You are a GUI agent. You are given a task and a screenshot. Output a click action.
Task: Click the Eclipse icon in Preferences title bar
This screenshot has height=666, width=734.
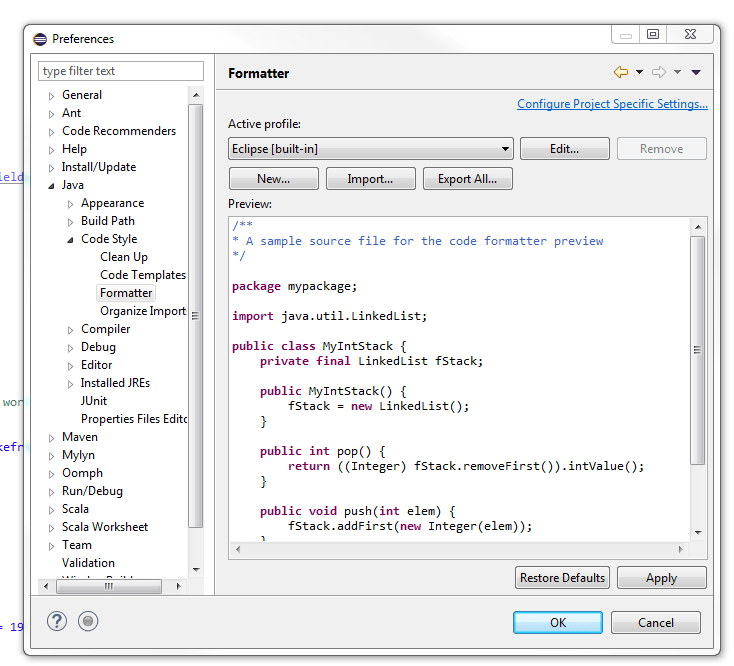tap(40, 39)
